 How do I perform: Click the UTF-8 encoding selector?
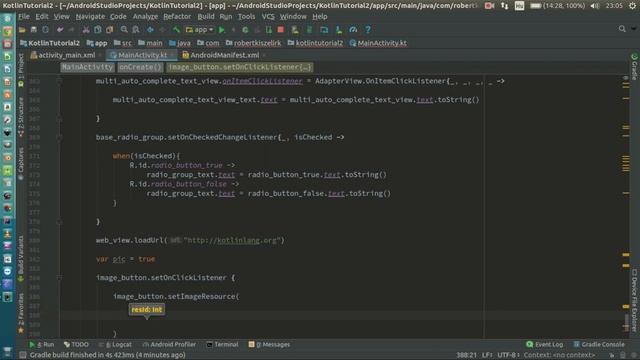[x=508, y=355]
